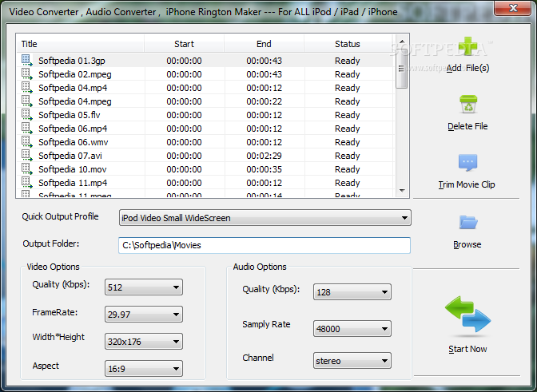Click the blue folder Browse icon
Viewport: 537px width, 392px height.
click(x=468, y=222)
